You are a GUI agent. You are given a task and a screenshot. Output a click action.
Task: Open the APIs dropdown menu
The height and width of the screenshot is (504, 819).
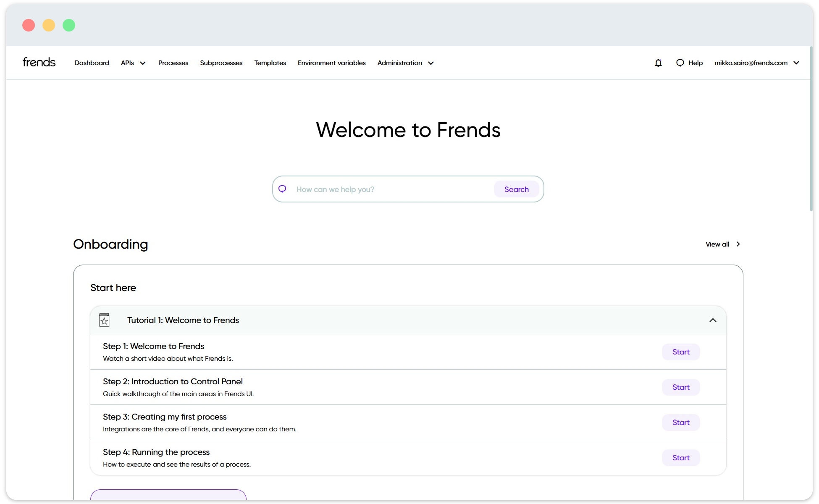click(133, 63)
